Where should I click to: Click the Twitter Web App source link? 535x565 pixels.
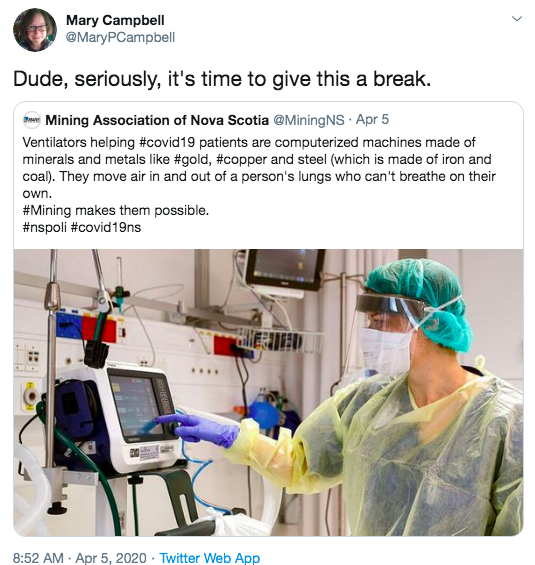coord(210,558)
